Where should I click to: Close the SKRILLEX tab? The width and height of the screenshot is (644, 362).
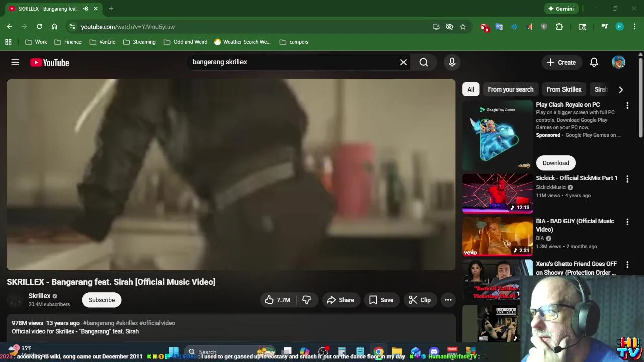pyautogui.click(x=96, y=9)
